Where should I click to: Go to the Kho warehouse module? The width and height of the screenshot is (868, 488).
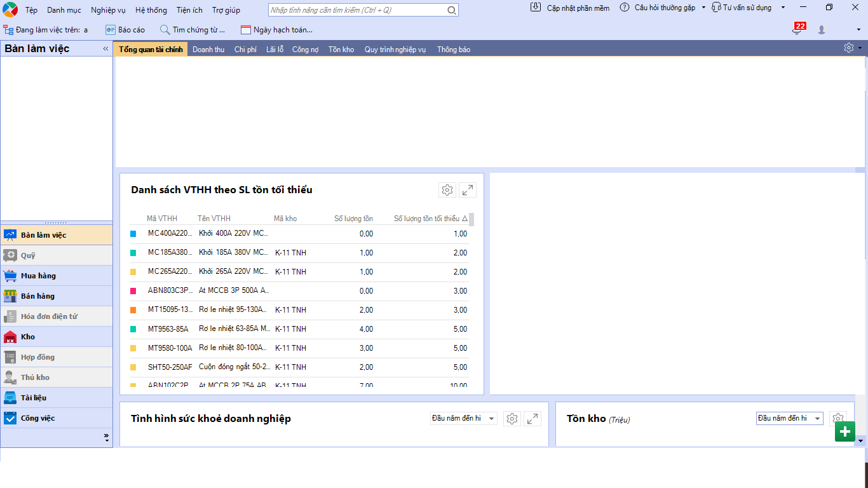pyautogui.click(x=28, y=337)
